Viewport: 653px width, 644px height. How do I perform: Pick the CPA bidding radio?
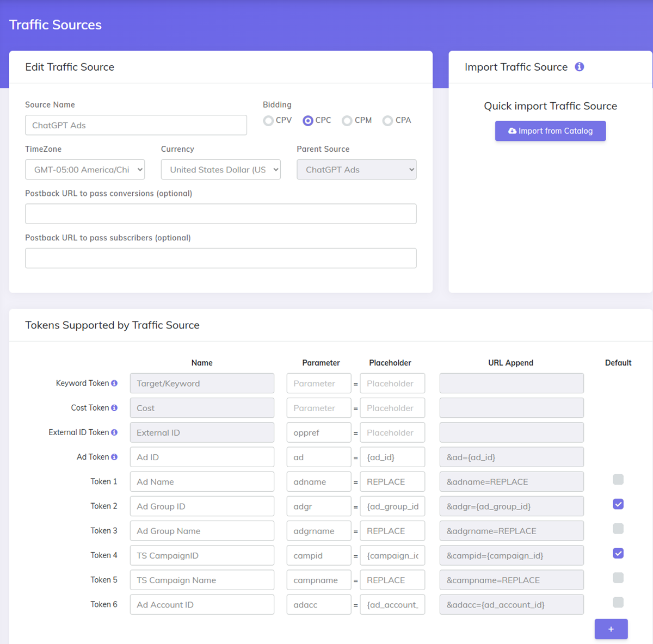[x=387, y=121]
